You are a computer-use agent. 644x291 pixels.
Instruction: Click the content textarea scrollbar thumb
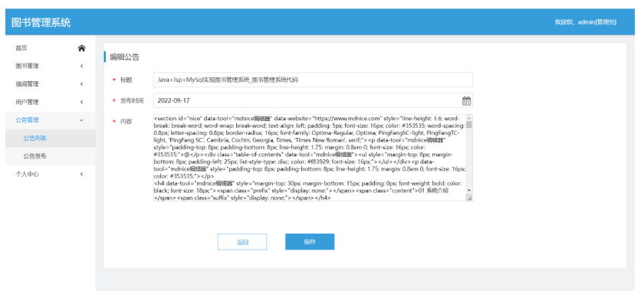point(469,125)
